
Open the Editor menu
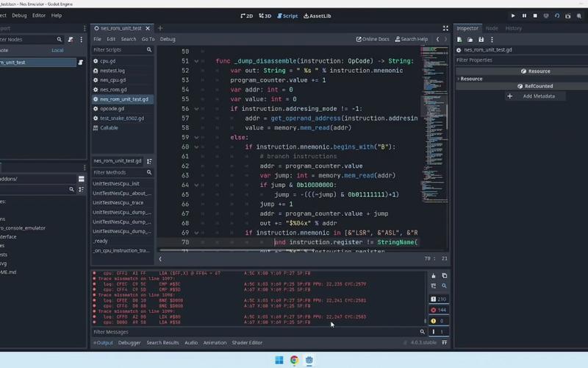[39, 15]
